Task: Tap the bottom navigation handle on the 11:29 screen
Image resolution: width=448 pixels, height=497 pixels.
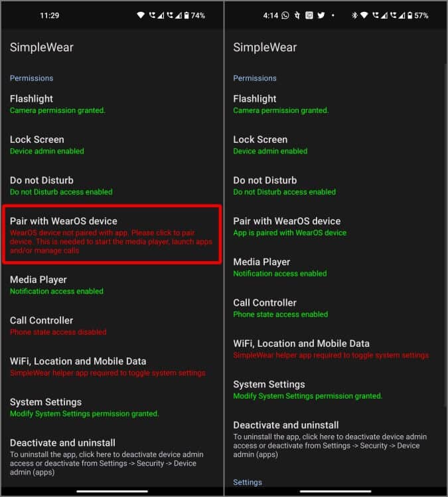Action: (x=112, y=492)
